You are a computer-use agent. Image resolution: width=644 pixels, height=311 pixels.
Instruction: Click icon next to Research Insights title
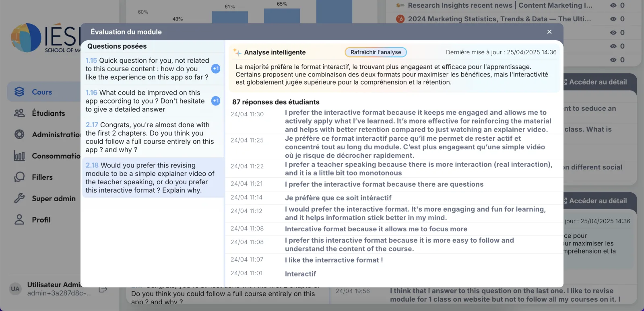click(400, 5)
